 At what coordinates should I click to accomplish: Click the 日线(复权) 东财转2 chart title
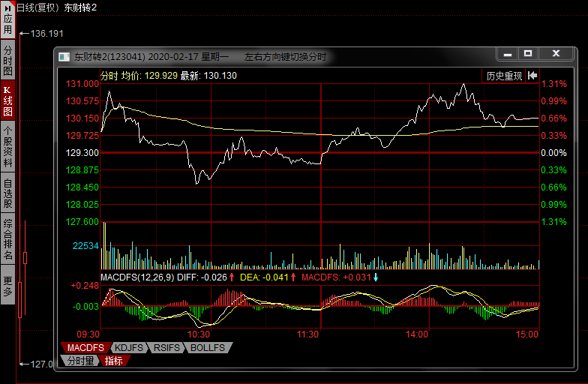pyautogui.click(x=57, y=7)
